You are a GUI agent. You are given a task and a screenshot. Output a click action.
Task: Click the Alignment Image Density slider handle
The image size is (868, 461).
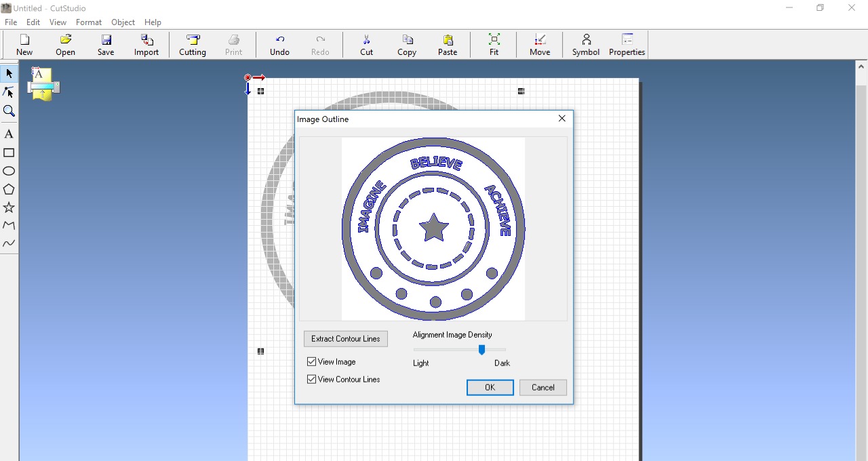pos(481,350)
